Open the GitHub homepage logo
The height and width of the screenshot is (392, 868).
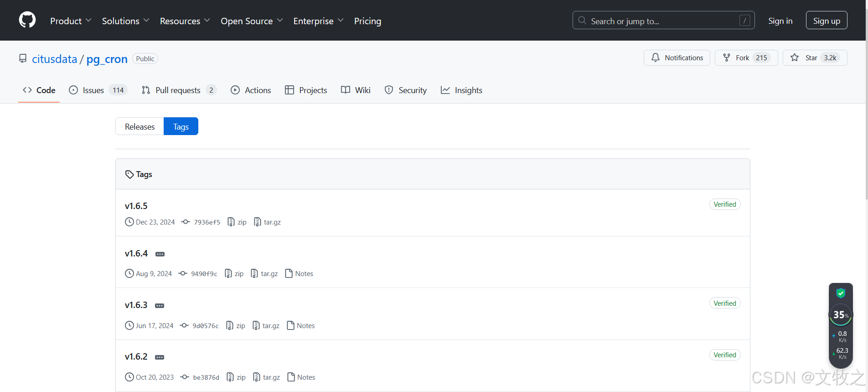coord(27,21)
